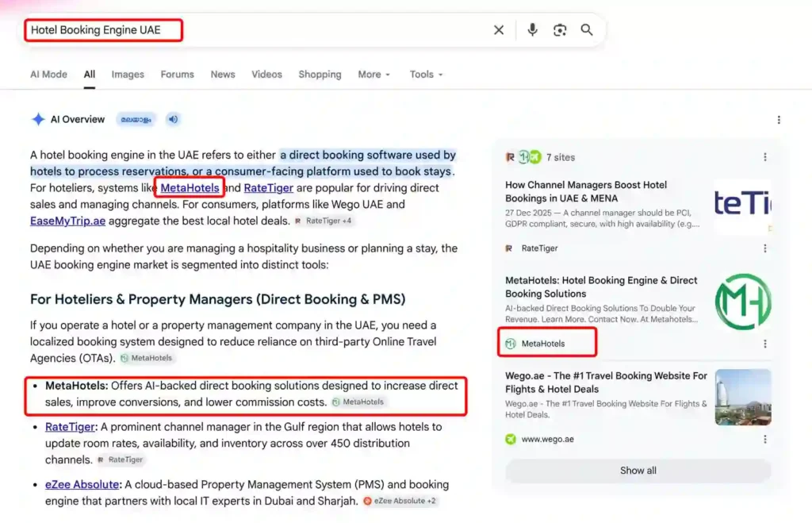This screenshot has height=523, width=812.
Task: Open Wego.ae #1 Travel Booking Website result
Action: point(606,382)
